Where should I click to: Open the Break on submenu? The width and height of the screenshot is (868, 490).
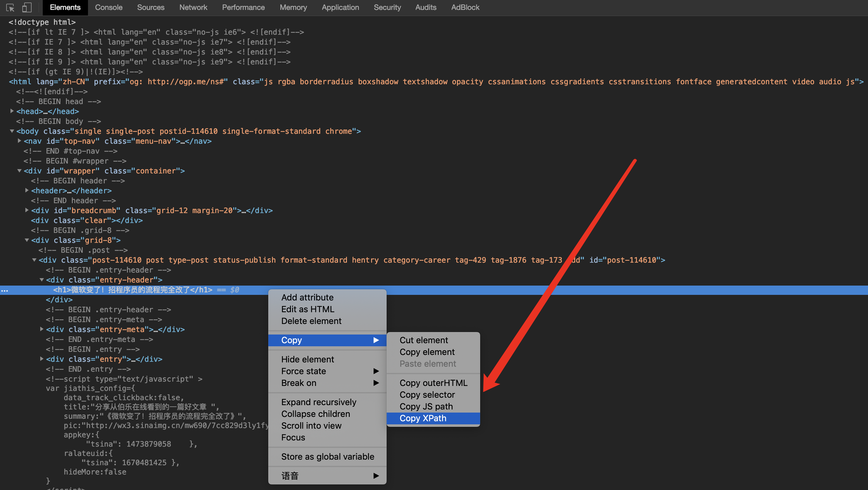click(327, 383)
